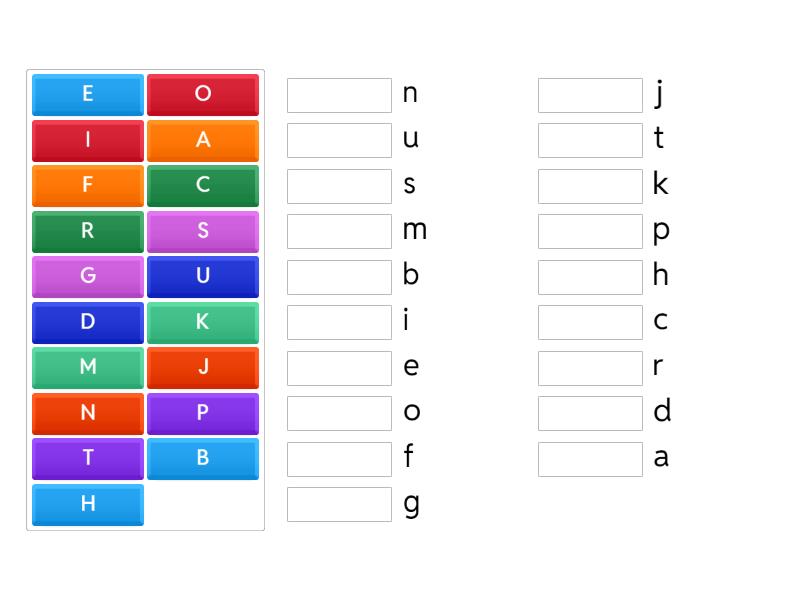Click the green letter C tile
The height and width of the screenshot is (600, 800).
pos(203,185)
